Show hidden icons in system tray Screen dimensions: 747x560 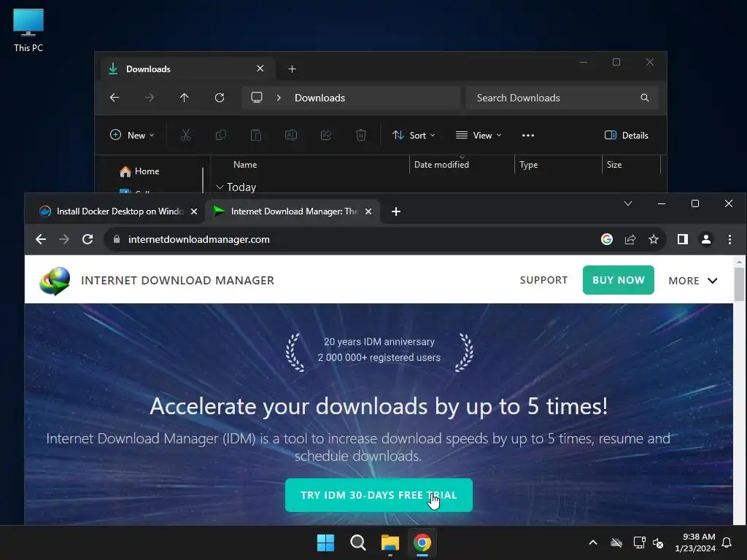click(x=593, y=542)
